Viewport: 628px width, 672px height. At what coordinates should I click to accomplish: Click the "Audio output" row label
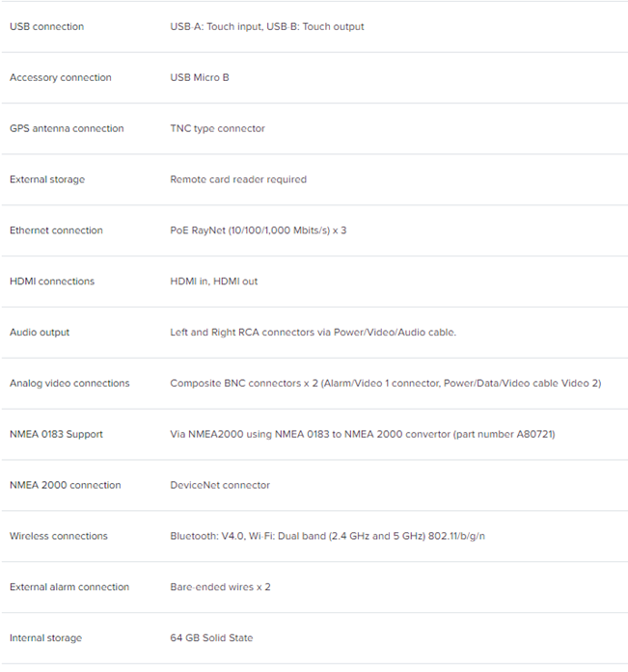click(40, 333)
